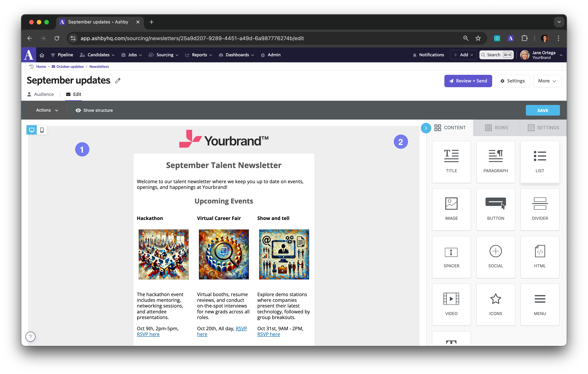This screenshot has height=374, width=588.
Task: Click the Search field in the nav bar
Action: (x=497, y=55)
